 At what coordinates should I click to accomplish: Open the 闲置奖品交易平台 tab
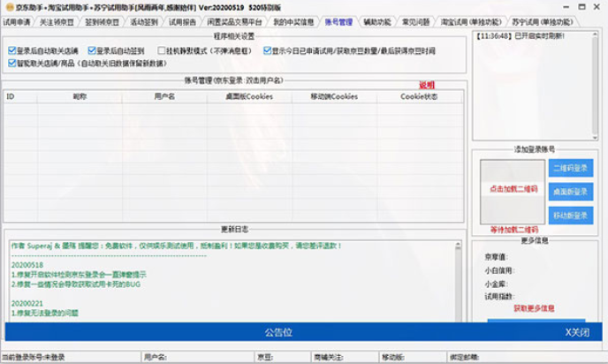tap(234, 22)
